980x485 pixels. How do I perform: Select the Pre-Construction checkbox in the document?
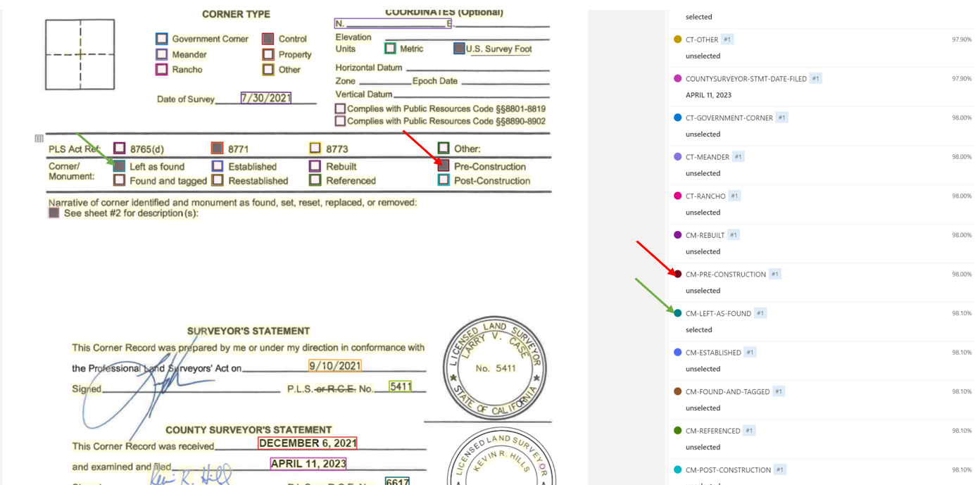tap(444, 166)
